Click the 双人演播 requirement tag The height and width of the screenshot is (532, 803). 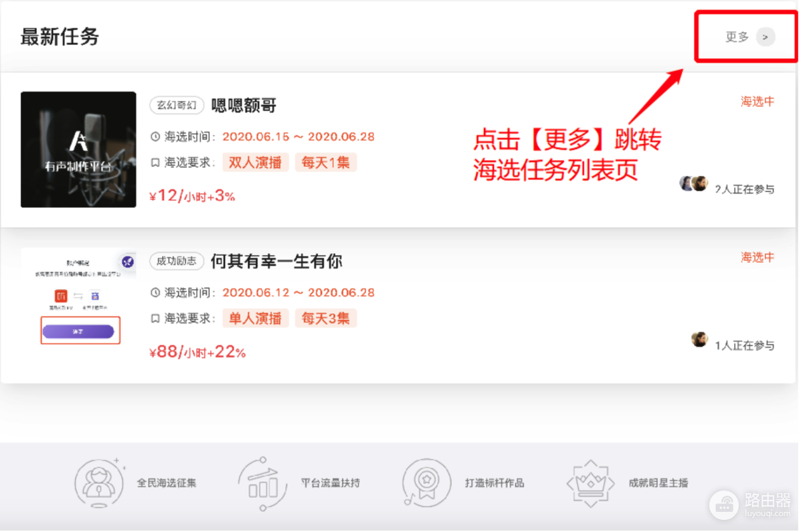[x=256, y=163]
